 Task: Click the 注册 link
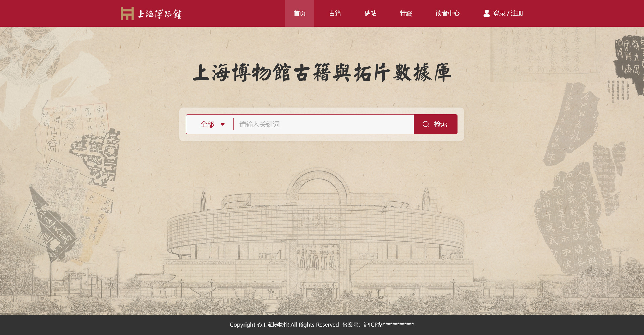[517, 13]
